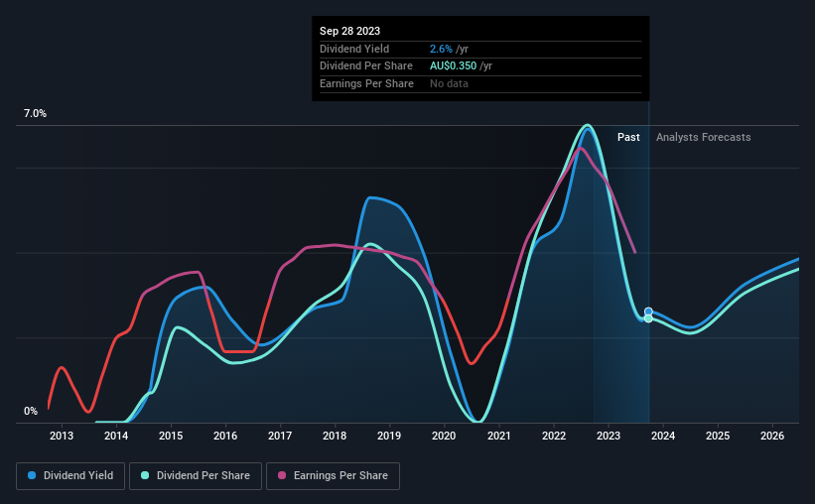Select the 2013 label on the x-axis
Viewport: 815px width, 504px height.
[62, 436]
